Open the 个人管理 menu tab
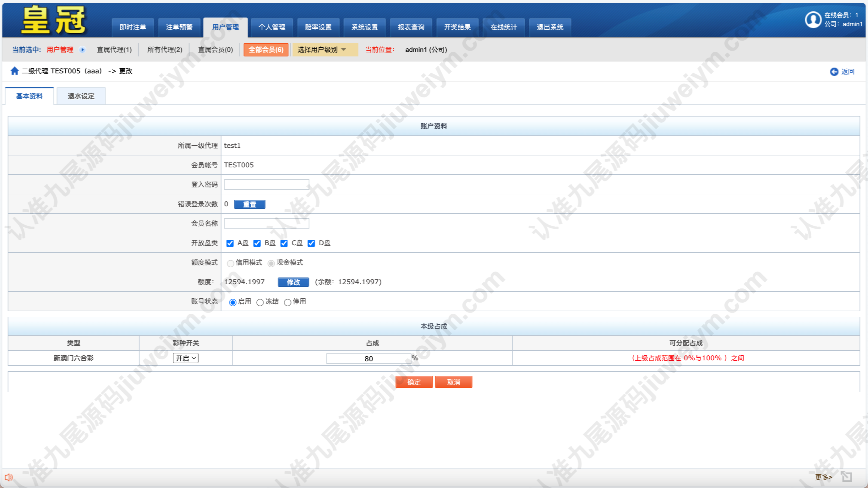Screen dimensions: 868x488 [272, 27]
